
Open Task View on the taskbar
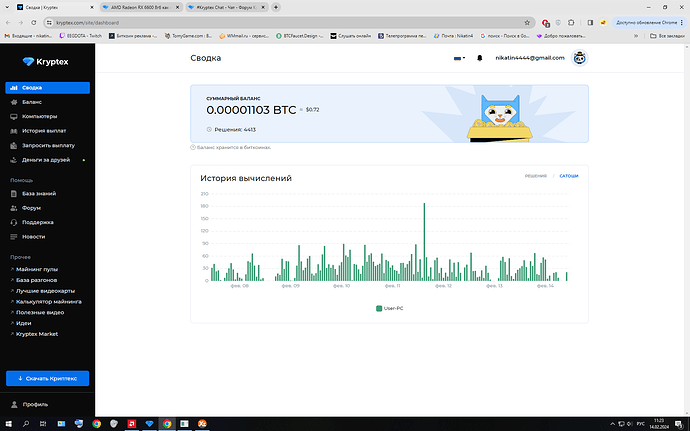[x=43, y=424]
